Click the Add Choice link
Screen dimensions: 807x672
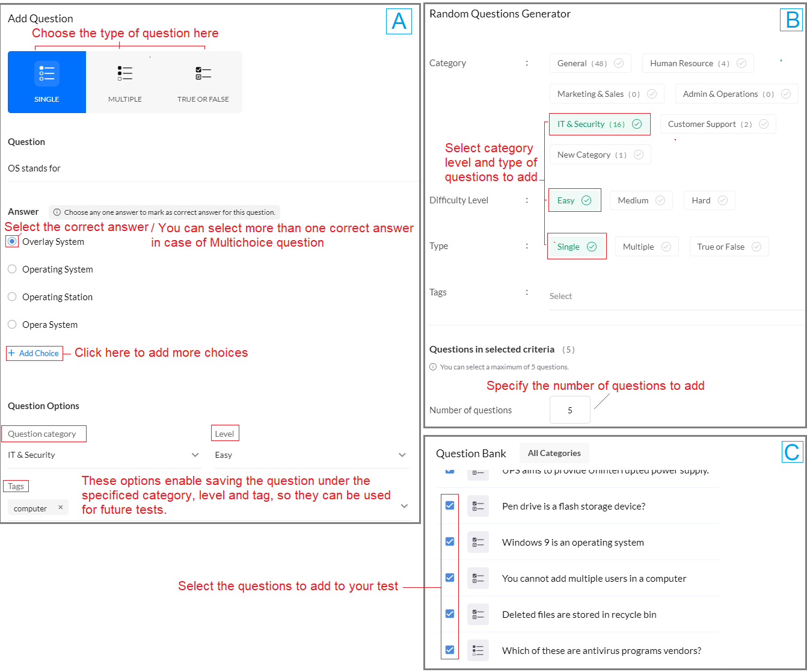(34, 353)
